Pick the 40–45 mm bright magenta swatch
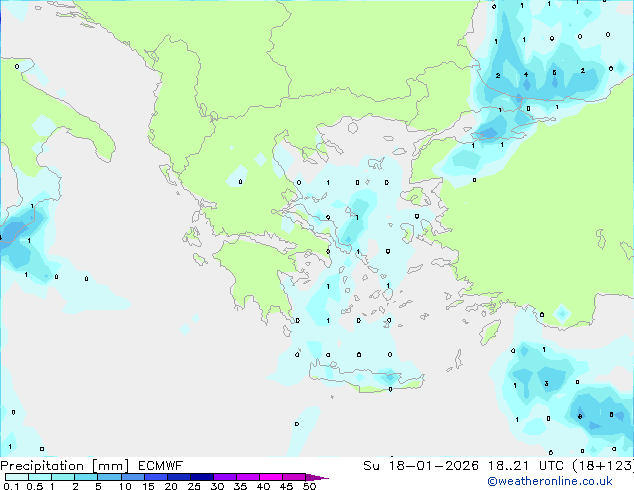This screenshot has width=634, height=490. pyautogui.click(x=271, y=477)
